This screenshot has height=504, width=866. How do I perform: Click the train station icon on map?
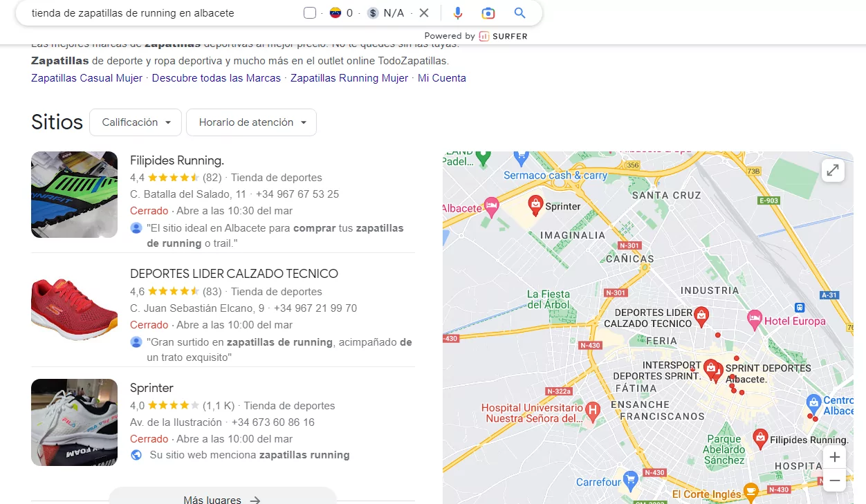click(800, 307)
